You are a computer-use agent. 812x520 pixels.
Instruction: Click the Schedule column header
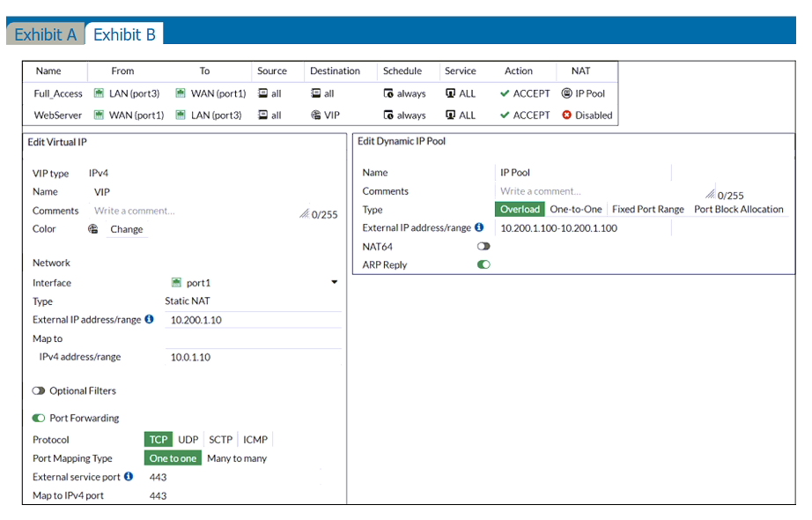[402, 71]
